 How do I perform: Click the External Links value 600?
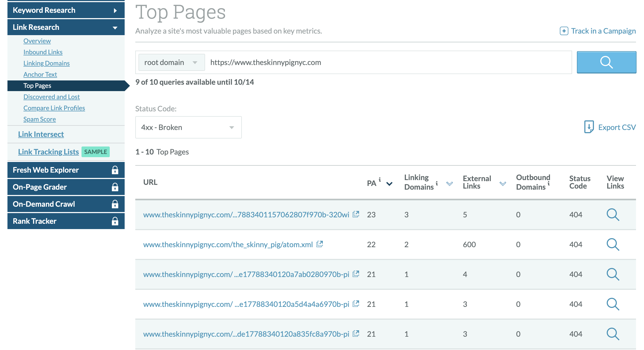469,245
